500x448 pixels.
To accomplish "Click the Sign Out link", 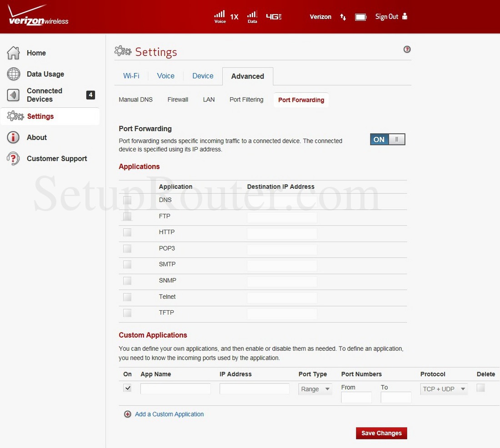I will 387,16.
